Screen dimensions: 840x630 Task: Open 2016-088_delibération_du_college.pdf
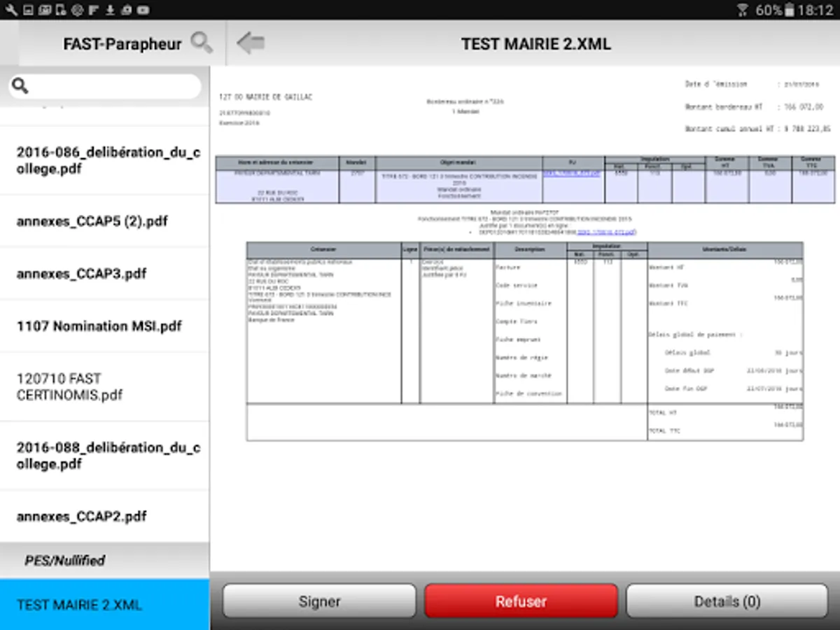(x=105, y=456)
